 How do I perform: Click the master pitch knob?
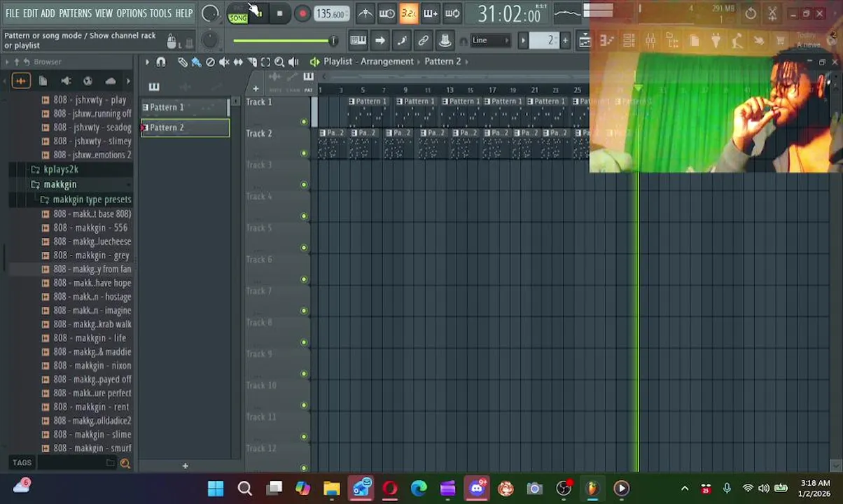209,41
